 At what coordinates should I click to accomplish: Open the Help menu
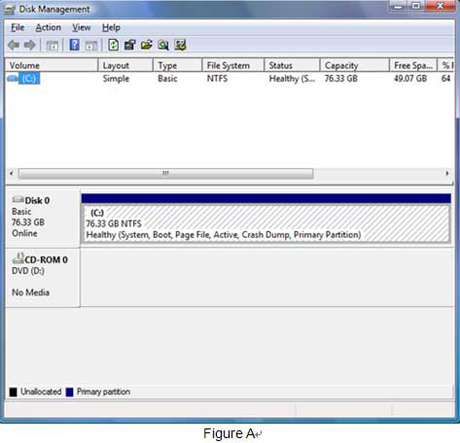point(111,27)
